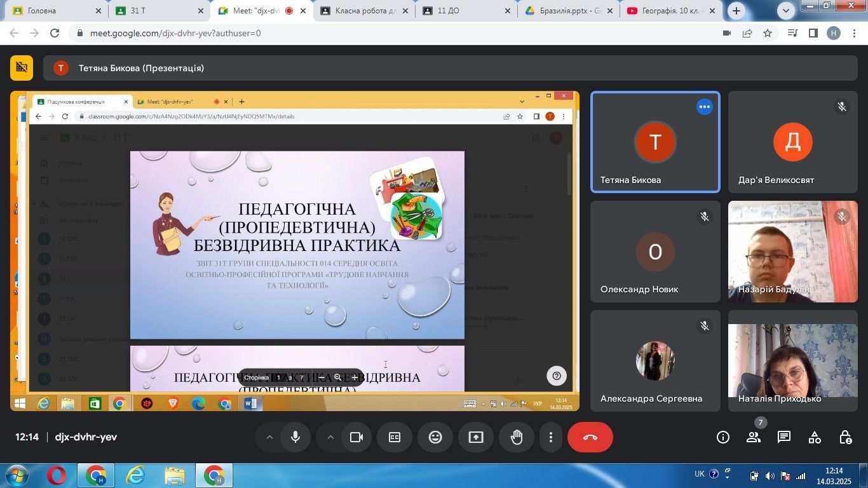The height and width of the screenshot is (488, 868).
Task: Open the chat with everyone panel
Action: point(784,437)
